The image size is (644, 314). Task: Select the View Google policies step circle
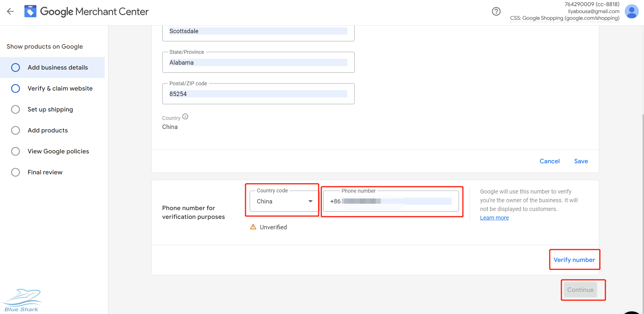pos(15,151)
